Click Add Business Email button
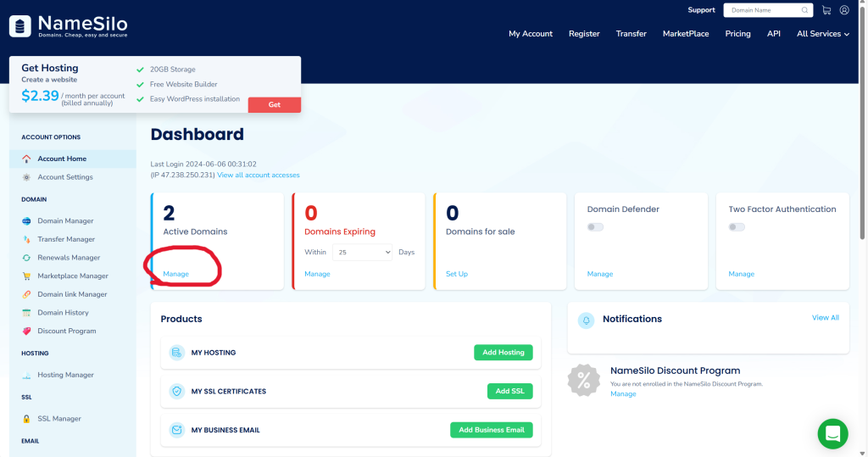The height and width of the screenshot is (457, 868). 491,430
